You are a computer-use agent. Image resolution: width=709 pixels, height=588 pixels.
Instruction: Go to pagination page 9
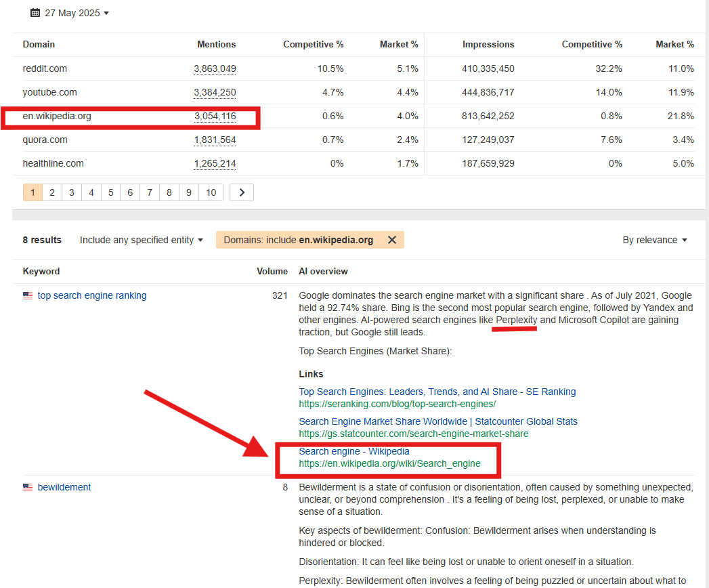tap(188, 192)
